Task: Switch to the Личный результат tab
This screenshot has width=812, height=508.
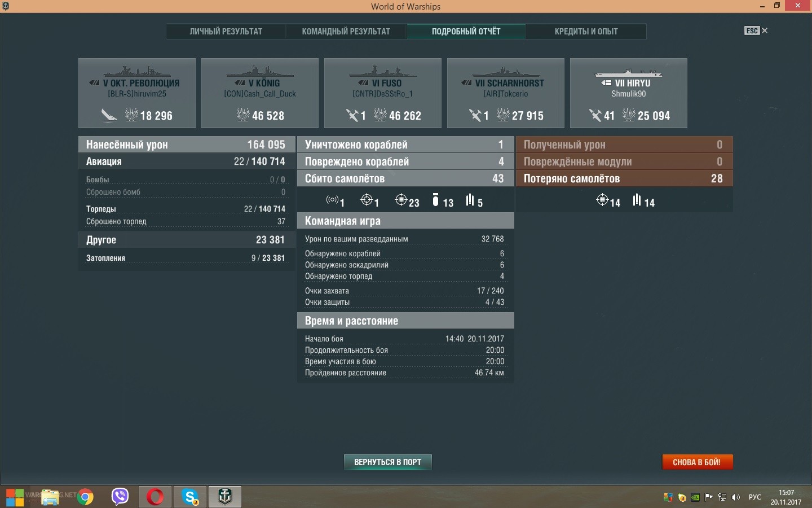Action: (226, 32)
